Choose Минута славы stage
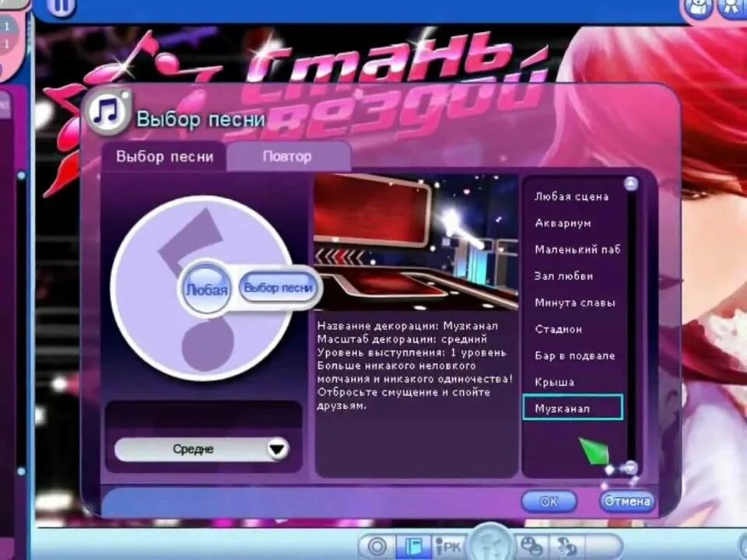 (x=575, y=303)
